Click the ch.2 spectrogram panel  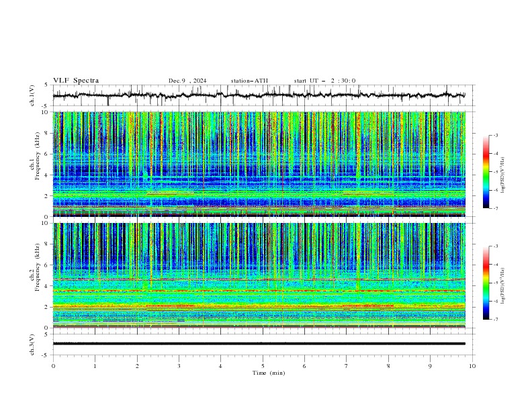point(259,275)
